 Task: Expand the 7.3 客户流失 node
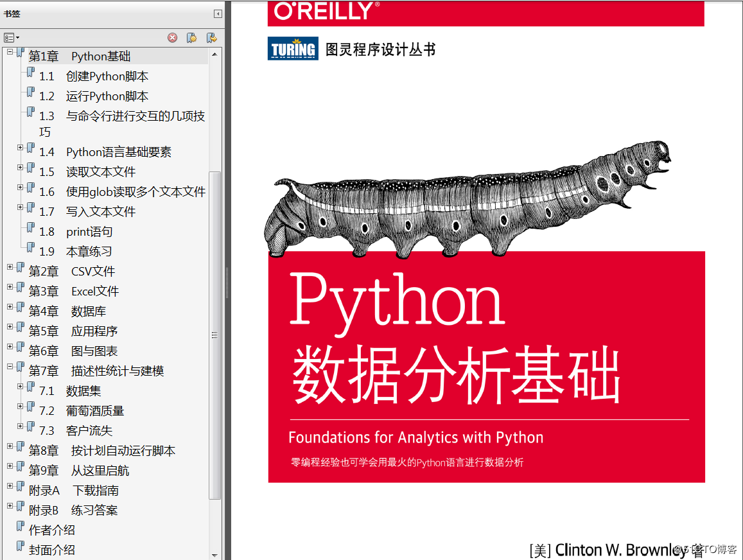point(21,426)
